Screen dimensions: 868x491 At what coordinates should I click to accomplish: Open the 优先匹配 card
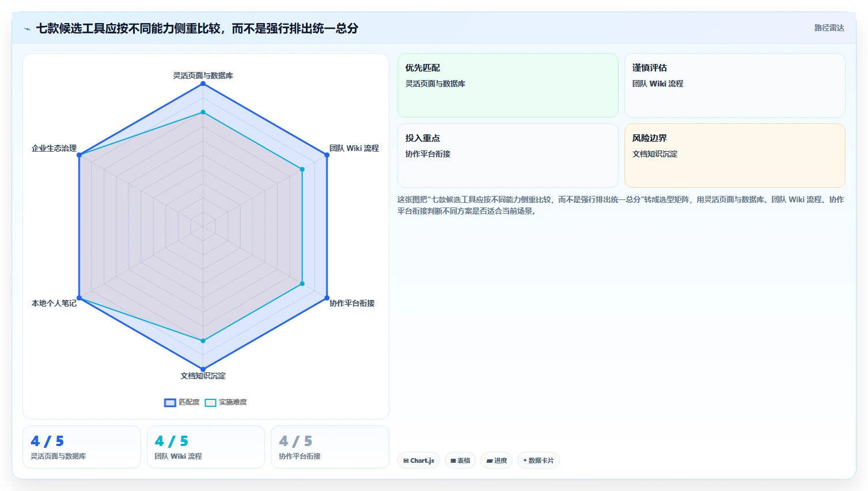(507, 85)
